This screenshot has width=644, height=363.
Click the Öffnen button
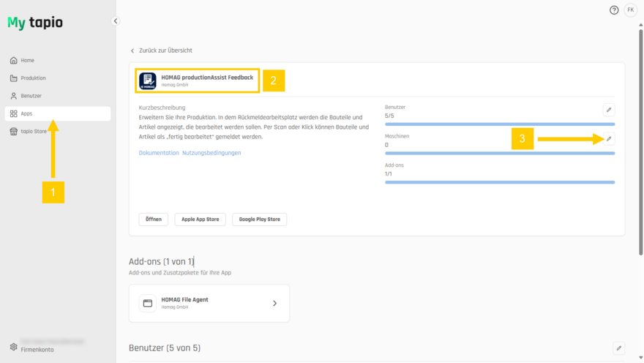pyautogui.click(x=154, y=220)
